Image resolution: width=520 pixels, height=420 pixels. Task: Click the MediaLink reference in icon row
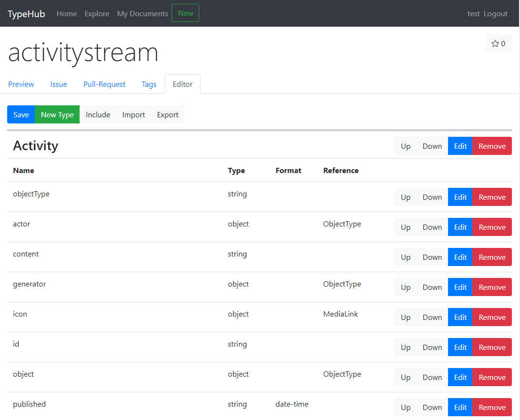coord(341,314)
